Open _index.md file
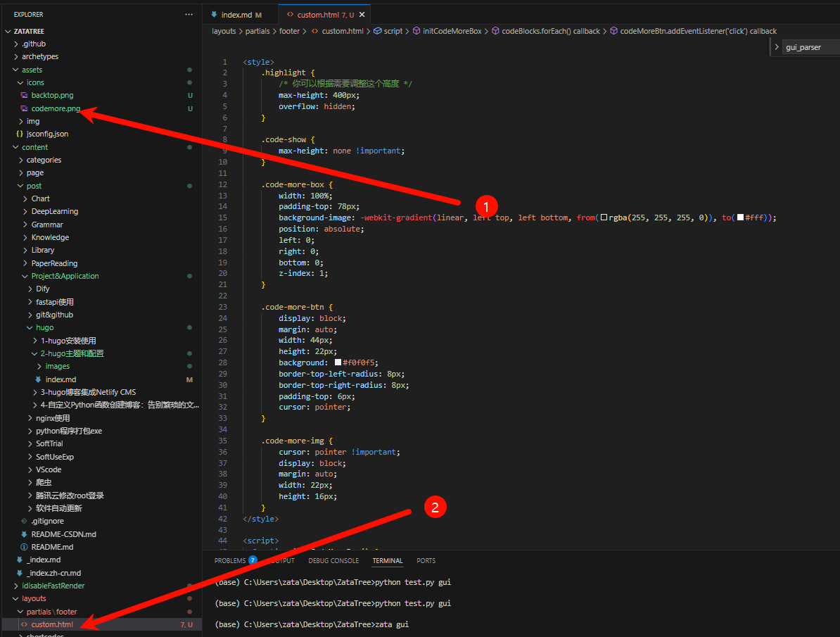 tap(44, 560)
